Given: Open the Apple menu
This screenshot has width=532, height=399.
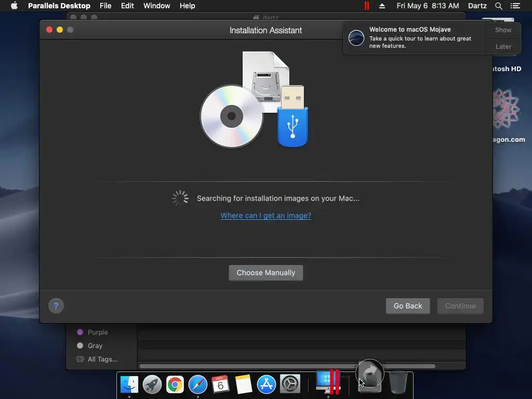Looking at the screenshot, I should 14,6.
